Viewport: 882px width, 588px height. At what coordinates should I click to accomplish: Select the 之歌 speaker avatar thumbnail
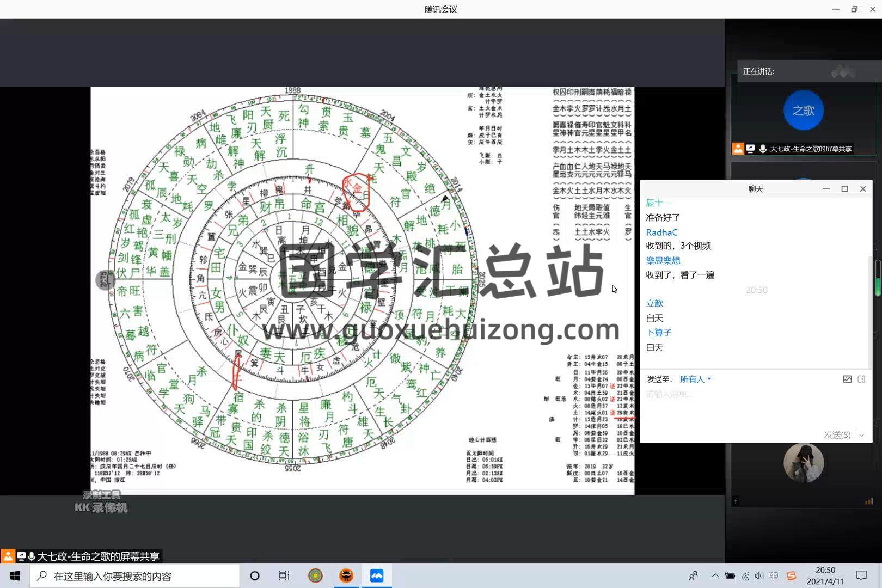[803, 111]
